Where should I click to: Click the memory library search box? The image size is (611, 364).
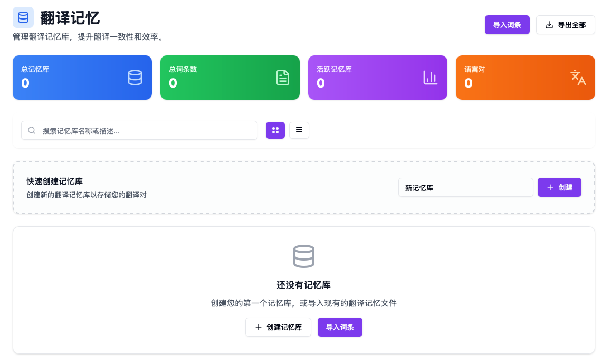(x=139, y=130)
